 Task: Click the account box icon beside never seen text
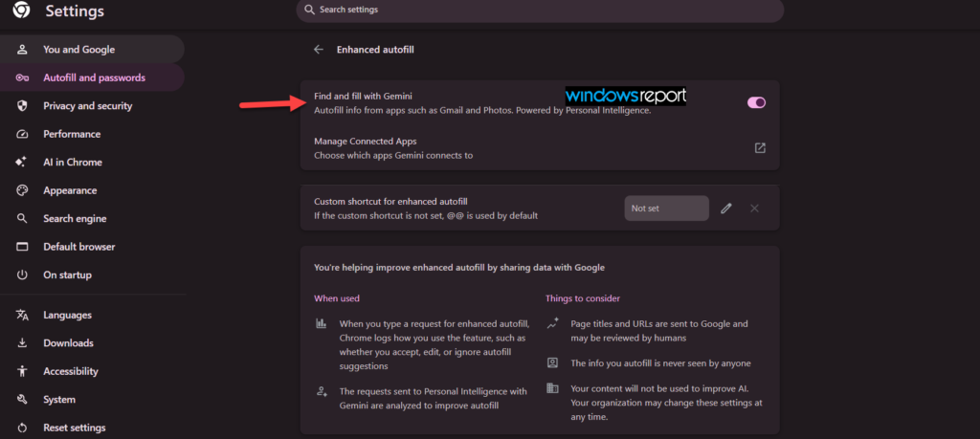point(552,362)
